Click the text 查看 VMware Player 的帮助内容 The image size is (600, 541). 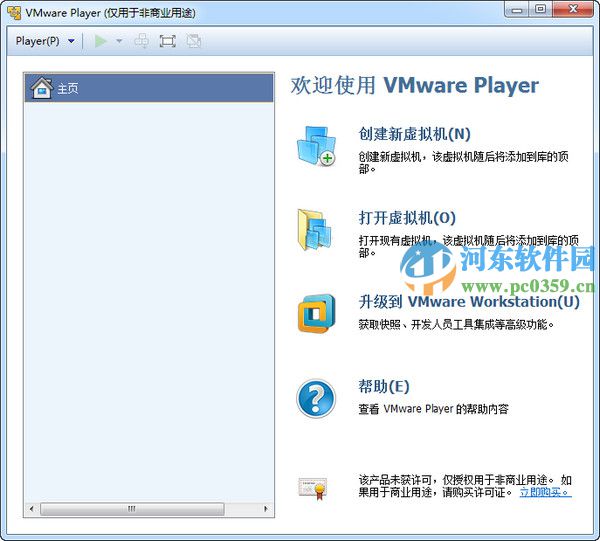click(434, 409)
